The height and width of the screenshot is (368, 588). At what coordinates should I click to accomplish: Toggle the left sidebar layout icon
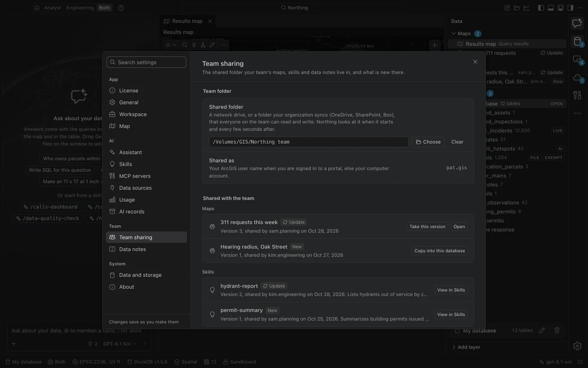(541, 8)
